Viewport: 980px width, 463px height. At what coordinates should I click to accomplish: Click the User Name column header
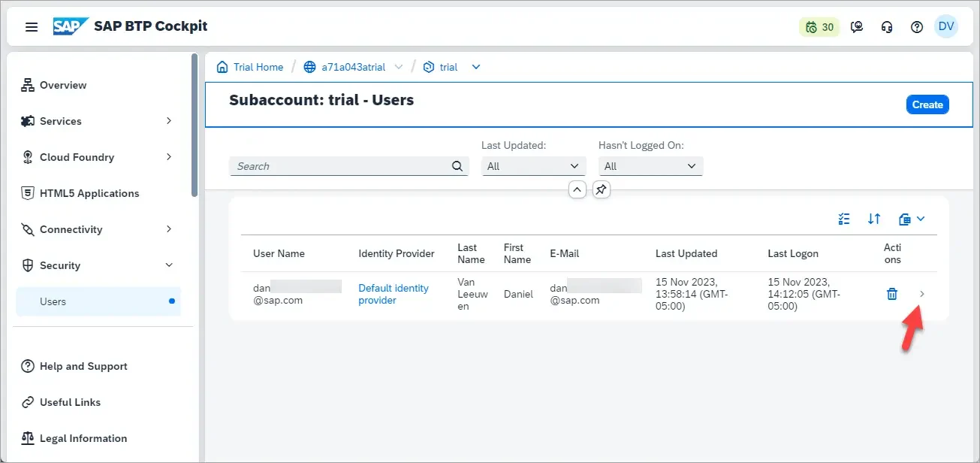point(279,253)
